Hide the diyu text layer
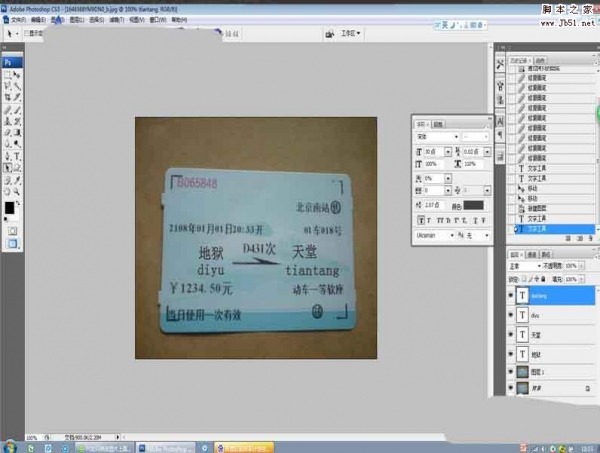This screenshot has height=453, width=600. click(510, 315)
